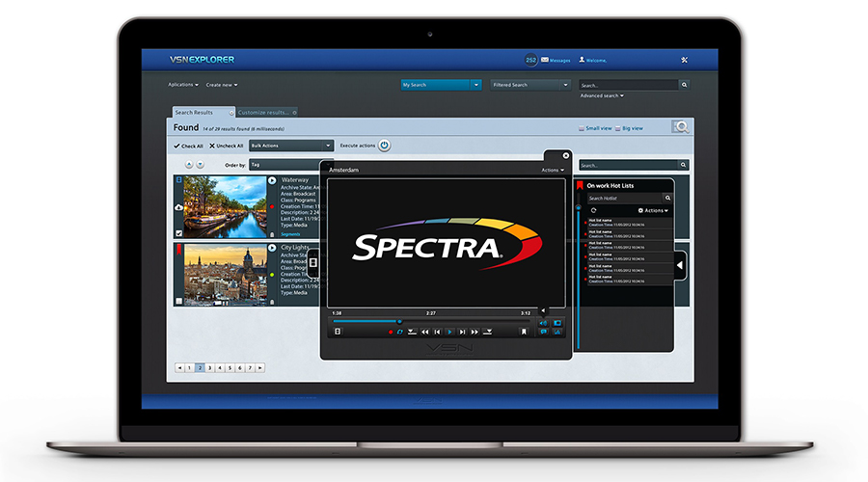Screen dimensions: 868x482
Task: Close the Amsterdam player window
Action: 566,155
